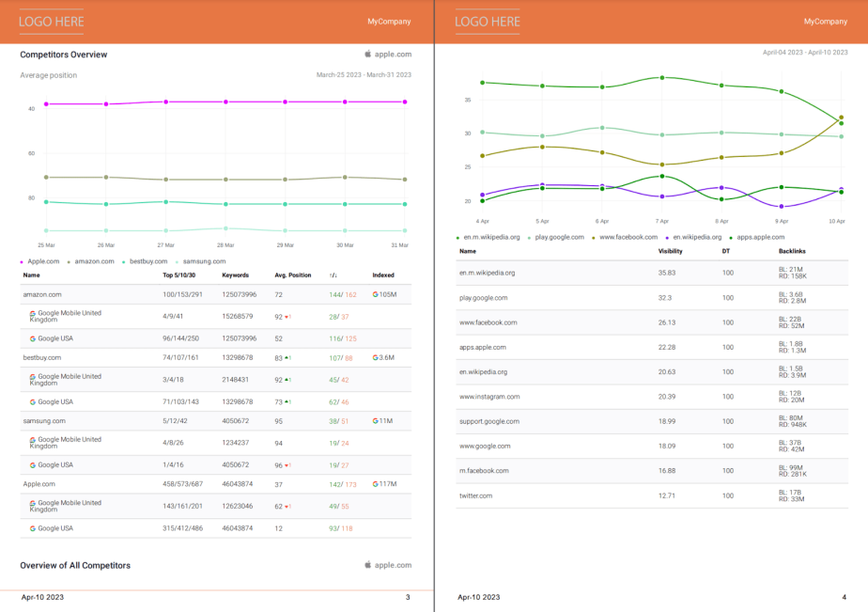Click the visibility value 12.71
Image resolution: width=868 pixels, height=612 pixels.
pos(667,495)
